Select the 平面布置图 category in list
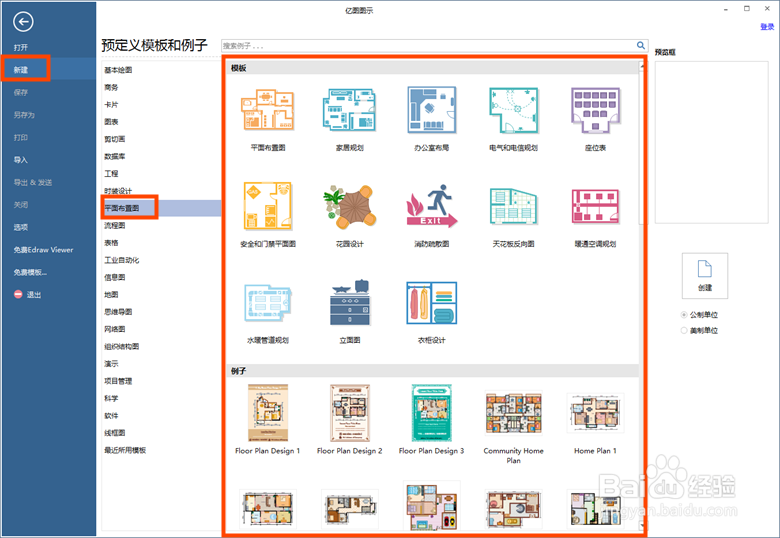 [122, 208]
